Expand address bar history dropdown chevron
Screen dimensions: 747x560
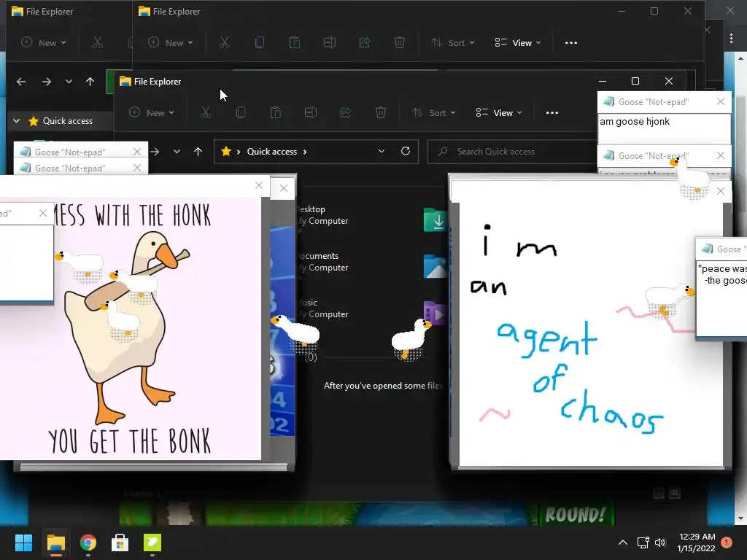click(381, 151)
